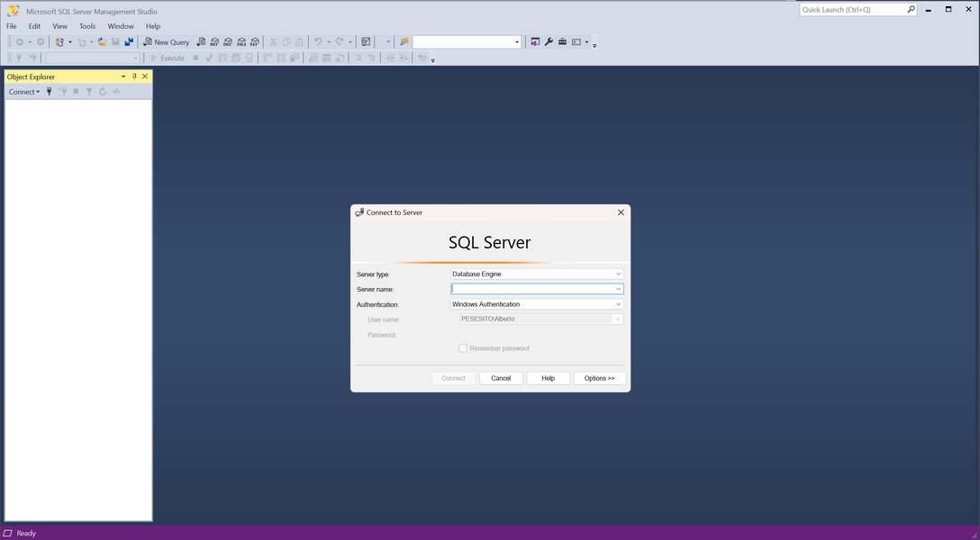Click the Cancel button in dialog
The height and width of the screenshot is (540, 980).
click(501, 378)
